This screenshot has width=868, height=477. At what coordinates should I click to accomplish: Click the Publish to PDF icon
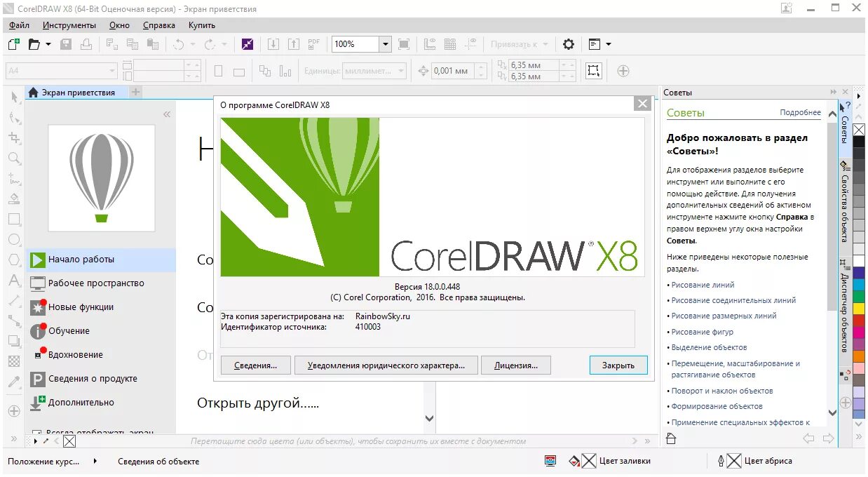pos(313,44)
